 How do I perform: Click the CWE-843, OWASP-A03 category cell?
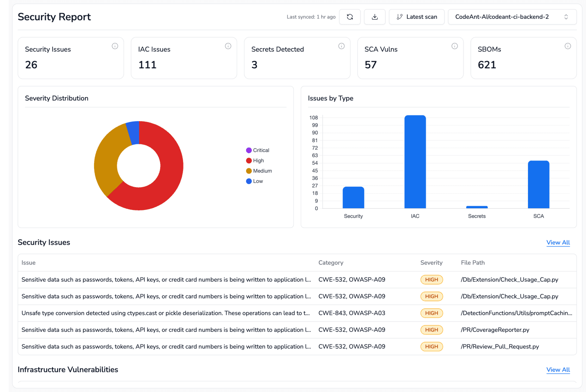(x=352, y=313)
